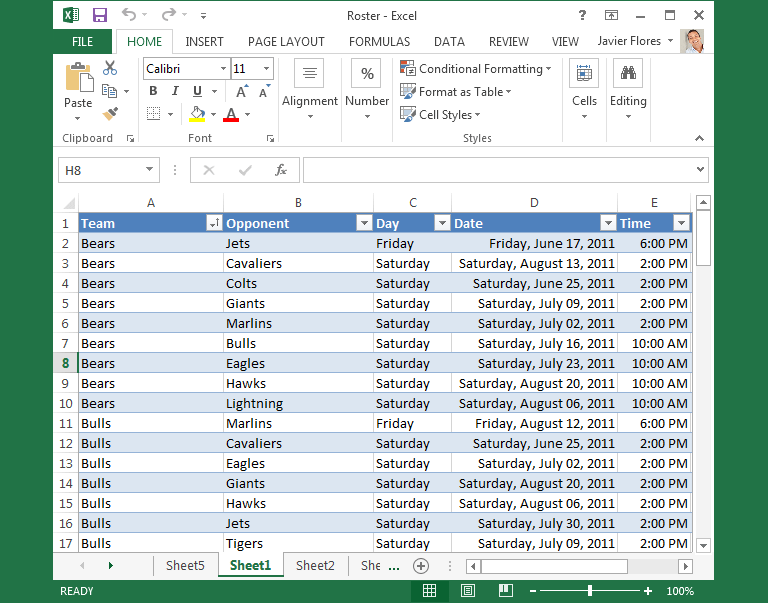The height and width of the screenshot is (603, 768).
Task: Decrease font size with the small A
Action: [x=264, y=91]
